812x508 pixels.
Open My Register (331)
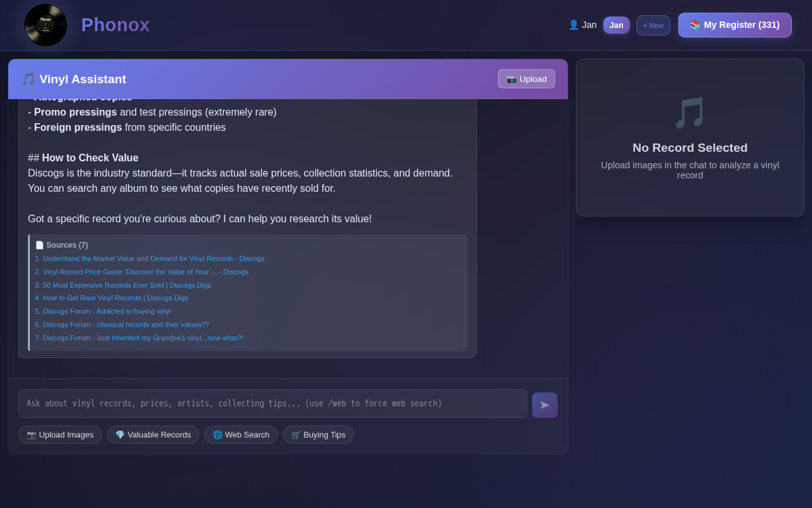point(735,25)
